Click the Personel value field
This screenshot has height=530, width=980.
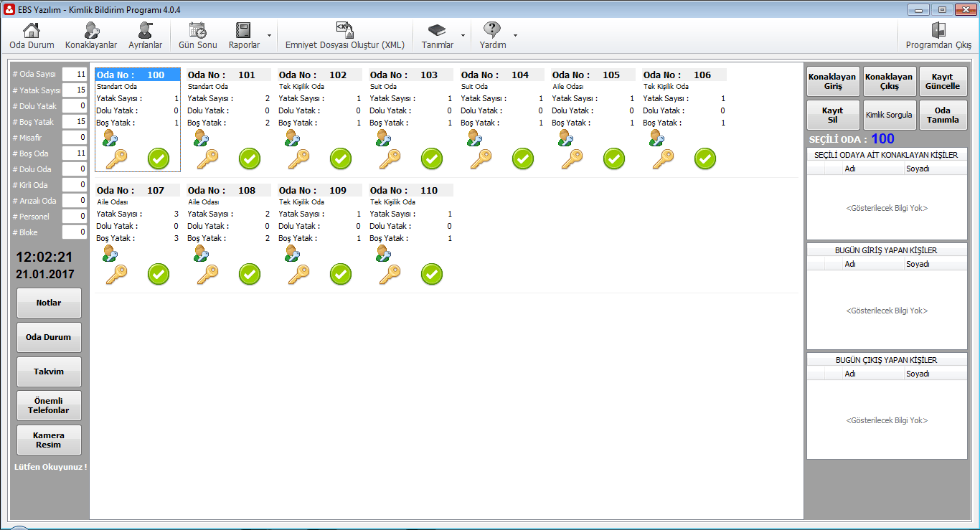(x=75, y=216)
